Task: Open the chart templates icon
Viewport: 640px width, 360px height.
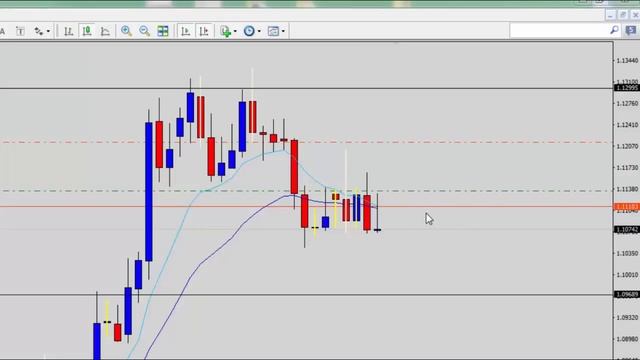Action: tap(273, 31)
